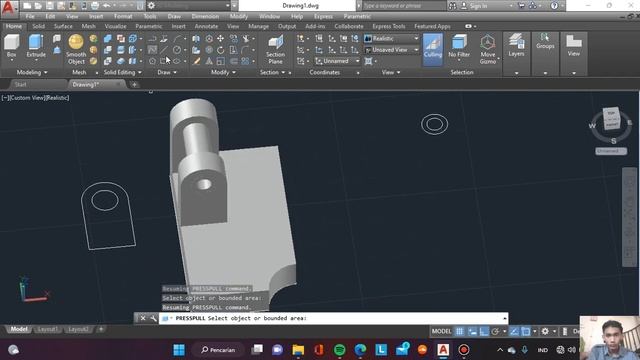Open File Explorer from the taskbar
The image size is (640, 360).
pyautogui.click(x=298, y=350)
